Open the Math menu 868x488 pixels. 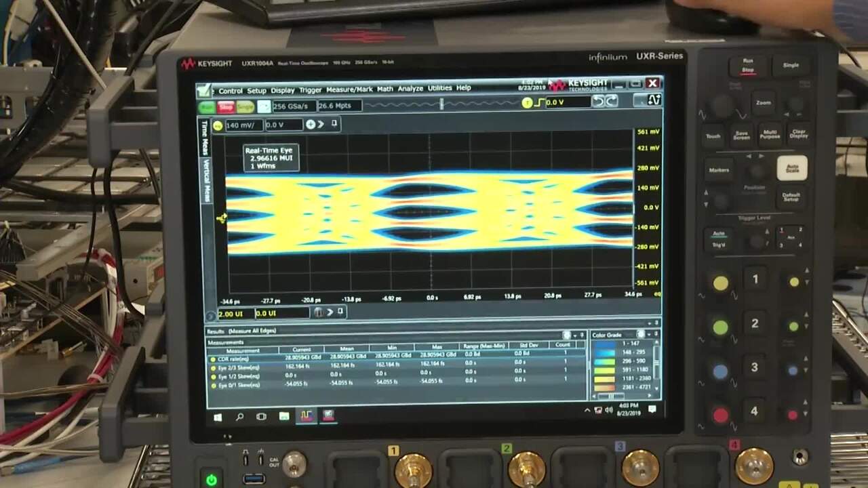point(385,89)
